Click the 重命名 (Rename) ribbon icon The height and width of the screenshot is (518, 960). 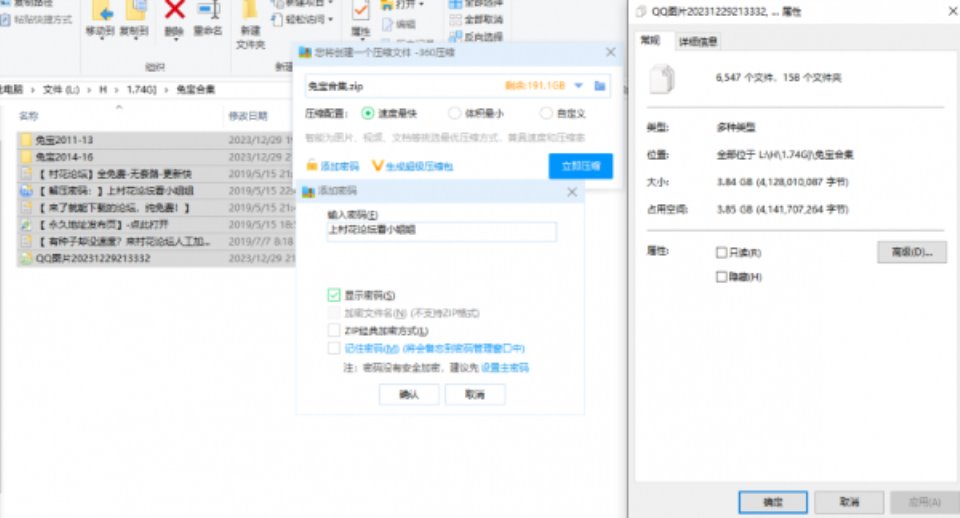point(208,18)
